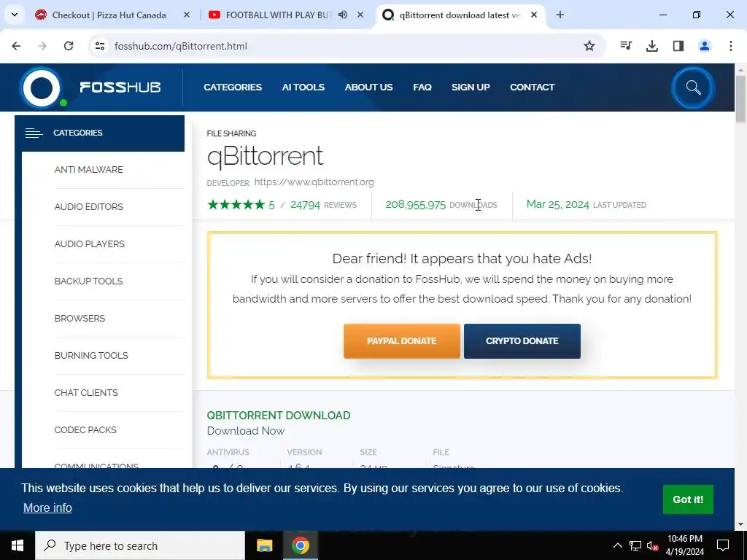Select BROWSERS category
Screen dimensions: 747x560
tap(80, 318)
